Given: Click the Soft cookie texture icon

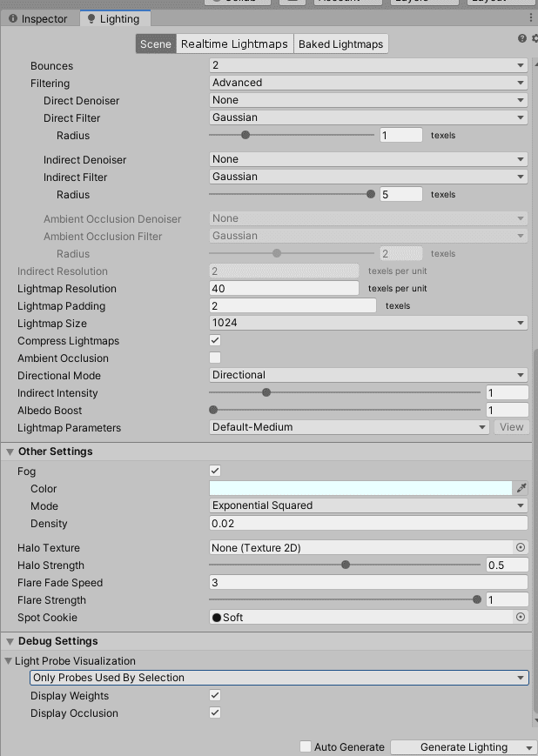Looking at the screenshot, I should click(217, 618).
